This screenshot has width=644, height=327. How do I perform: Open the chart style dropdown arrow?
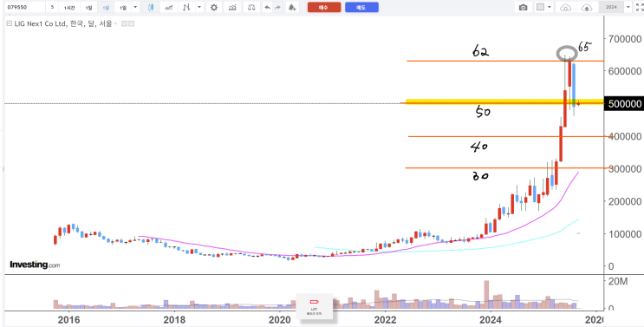tap(199, 8)
